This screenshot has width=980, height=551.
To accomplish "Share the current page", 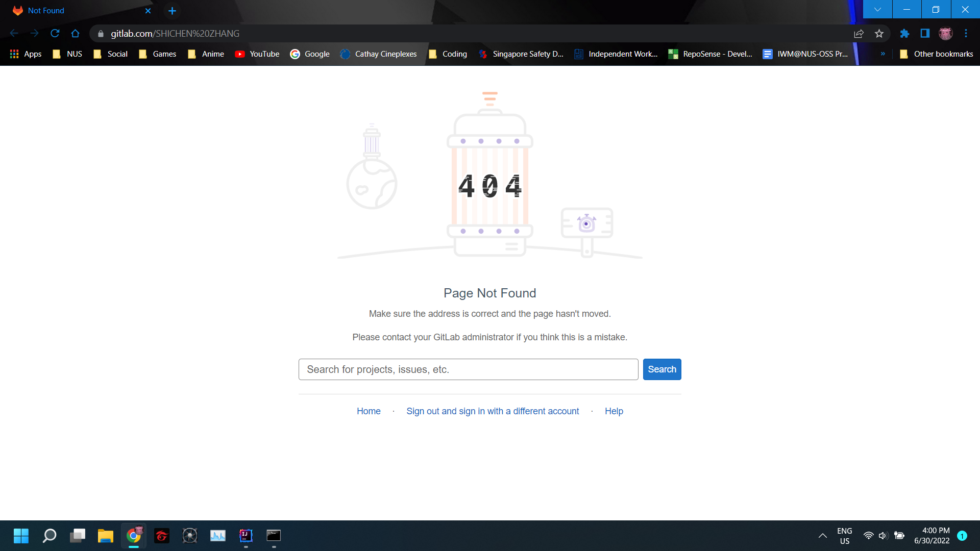I will pos(859,33).
